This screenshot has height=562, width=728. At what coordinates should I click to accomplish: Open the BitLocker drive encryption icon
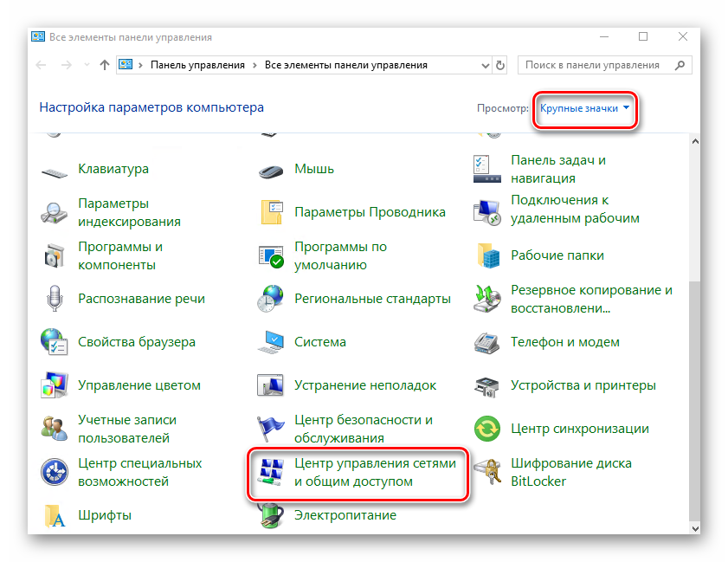[x=488, y=471]
